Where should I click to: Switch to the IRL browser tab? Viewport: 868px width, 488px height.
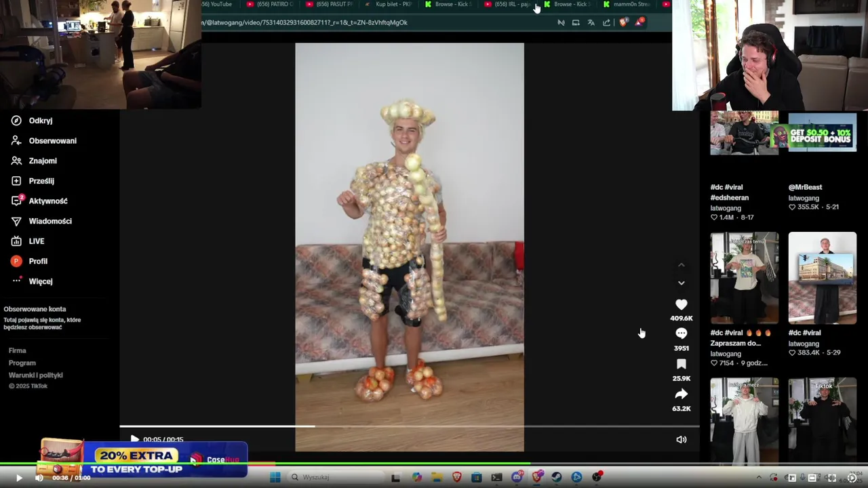coord(508,4)
